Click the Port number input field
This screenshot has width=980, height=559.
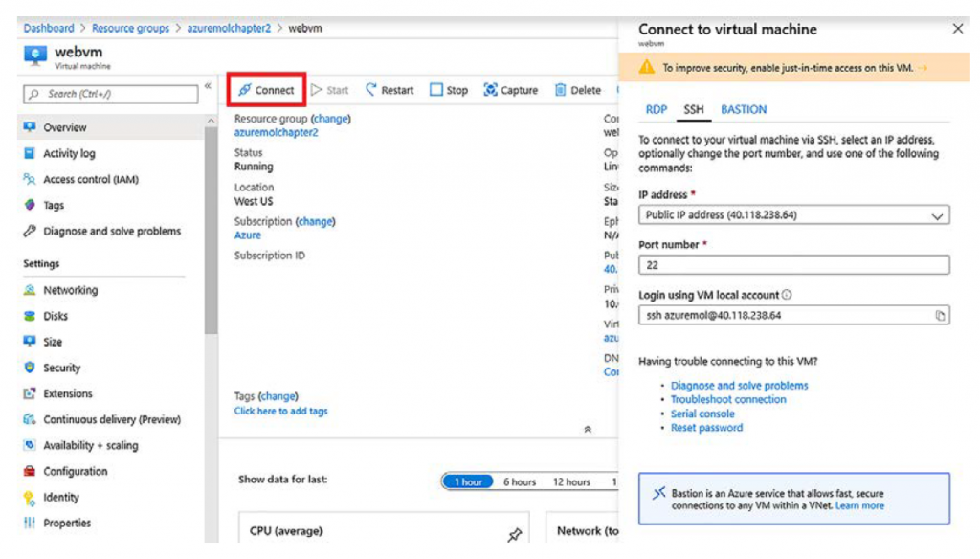point(793,265)
